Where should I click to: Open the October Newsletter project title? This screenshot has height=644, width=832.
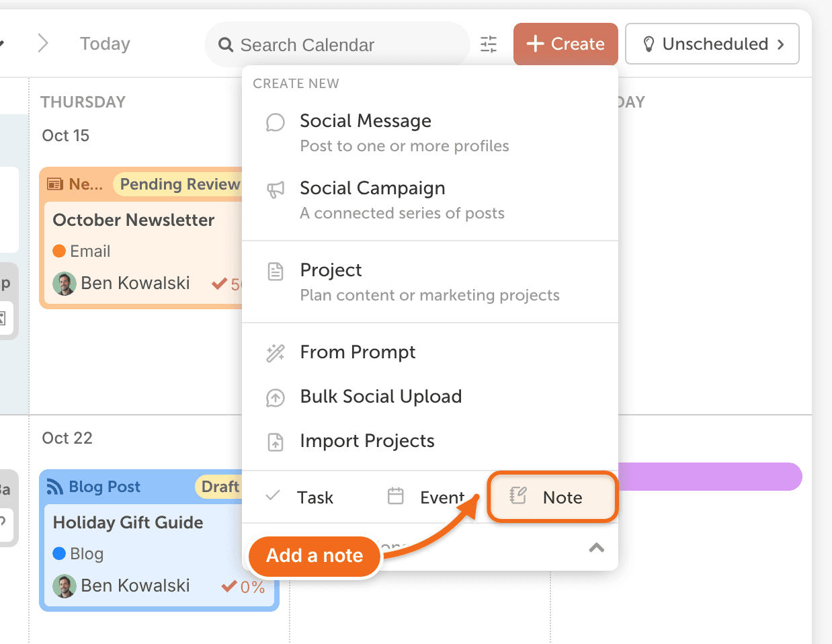point(134,220)
